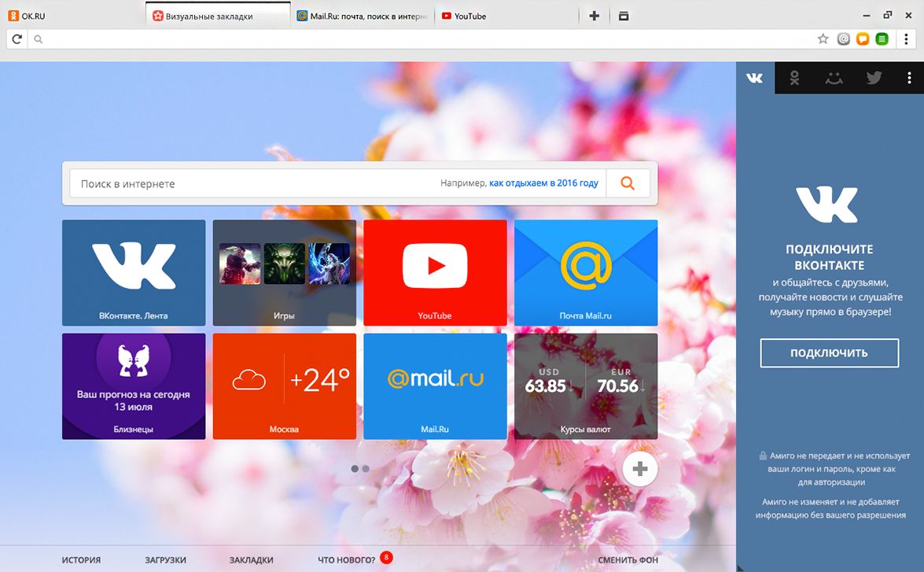Click the ПОДКЛЮЧИТЬ button
The width and height of the screenshot is (924, 572).
(x=829, y=352)
